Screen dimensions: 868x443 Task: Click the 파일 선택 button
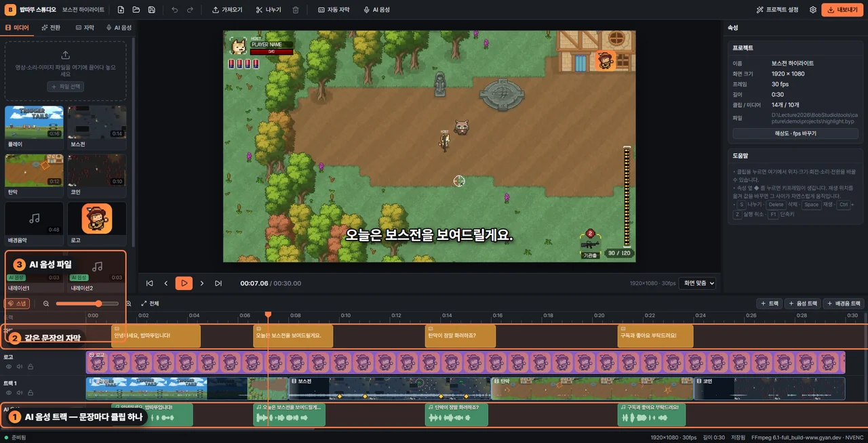click(x=66, y=87)
